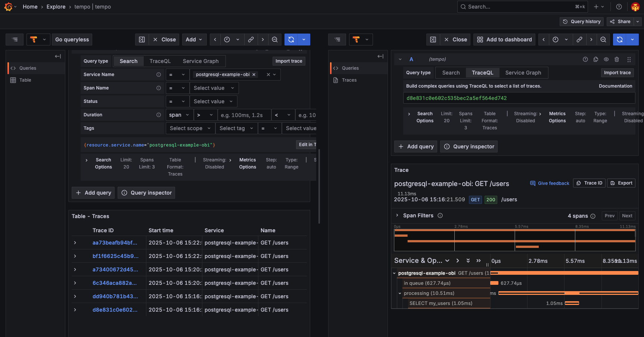Open the user profile avatar
The width and height of the screenshot is (644, 337).
click(635, 6)
